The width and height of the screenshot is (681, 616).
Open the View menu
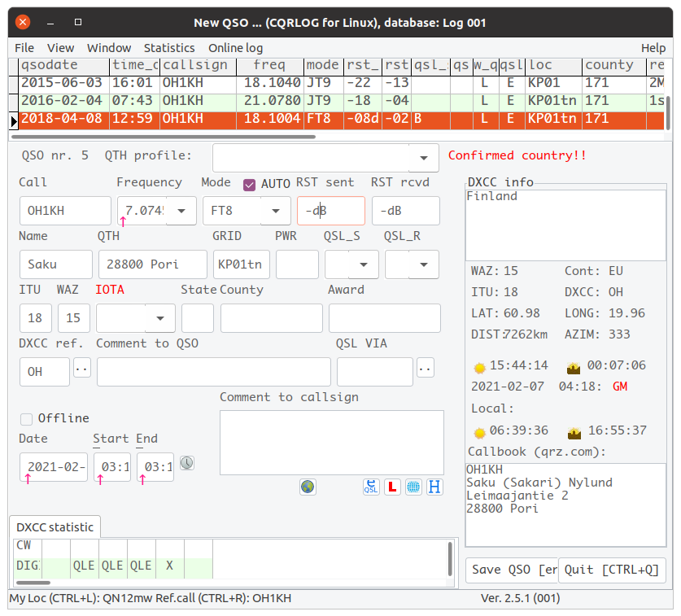click(60, 48)
